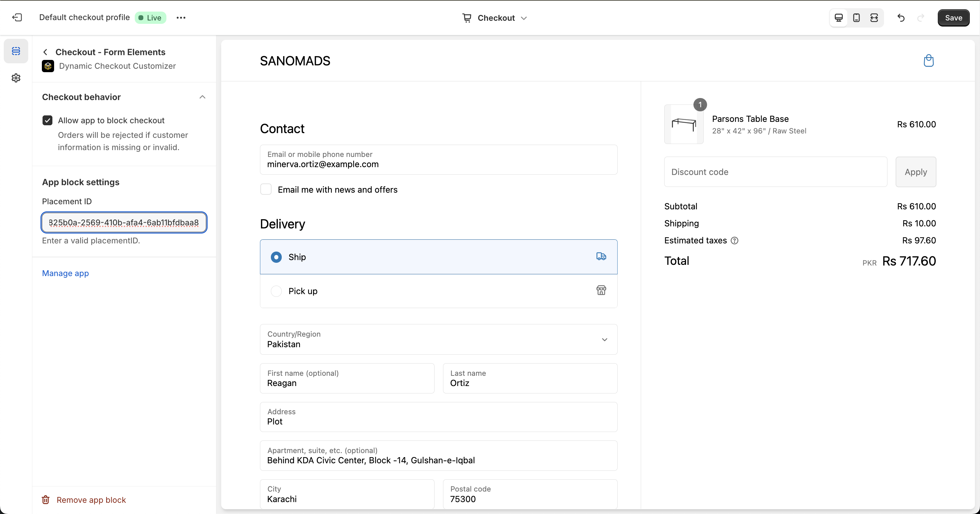
Task: Click the estimated taxes help icon
Action: [735, 240]
